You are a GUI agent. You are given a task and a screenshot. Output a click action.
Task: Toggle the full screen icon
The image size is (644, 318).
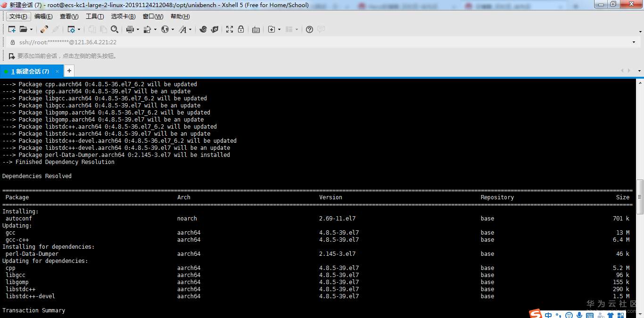pyautogui.click(x=230, y=29)
